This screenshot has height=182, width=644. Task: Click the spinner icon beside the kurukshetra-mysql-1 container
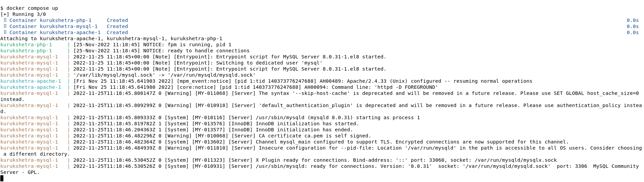pos(5,26)
